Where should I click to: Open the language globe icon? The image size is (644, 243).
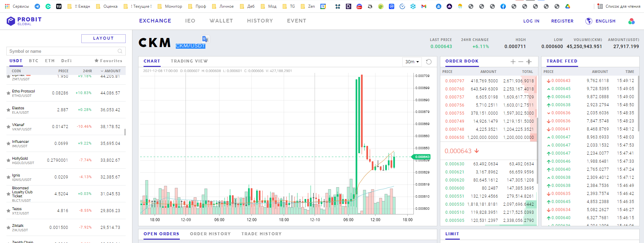click(589, 21)
